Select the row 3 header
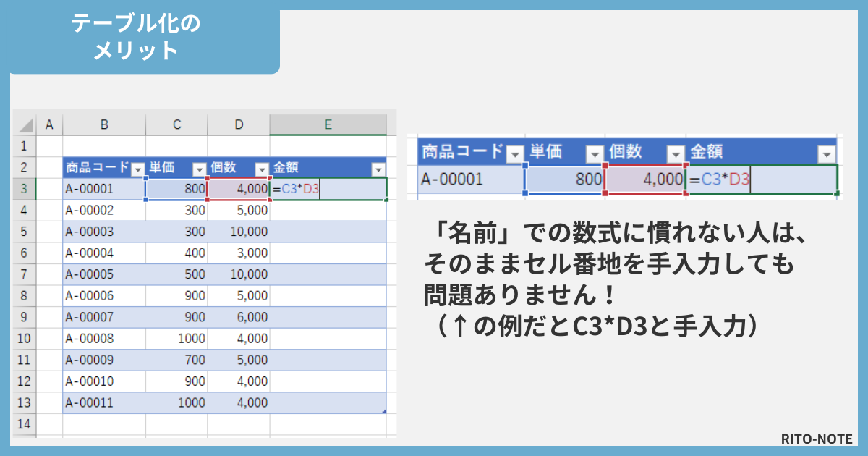The image size is (868, 456). click(x=24, y=190)
